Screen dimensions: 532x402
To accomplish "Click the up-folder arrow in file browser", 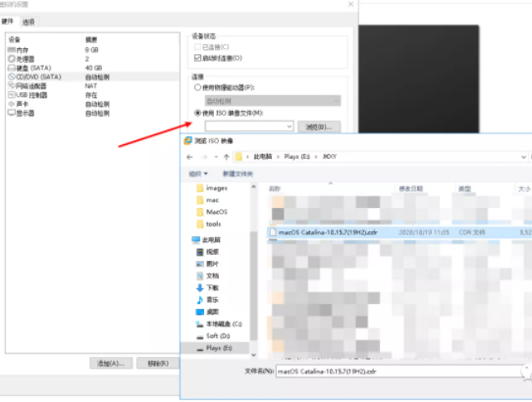I will (x=227, y=157).
